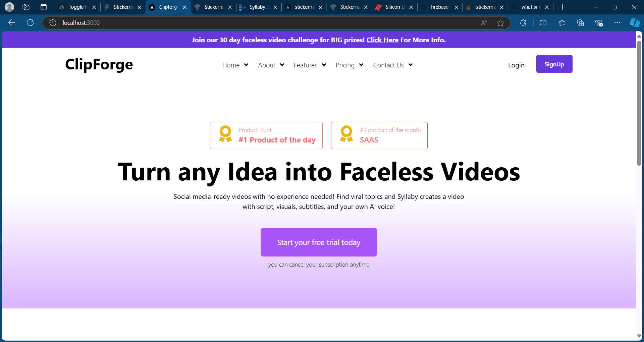
Task: Click the ClipForge logo
Action: (99, 64)
